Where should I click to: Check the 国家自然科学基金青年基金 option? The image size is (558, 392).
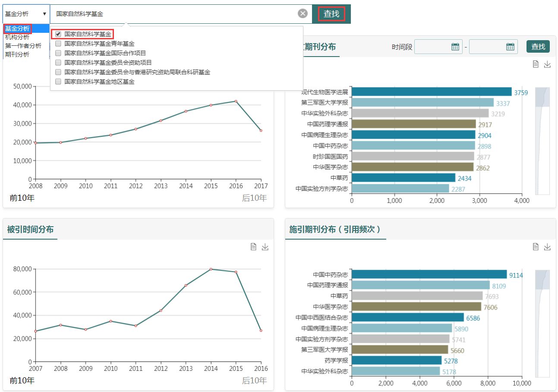pyautogui.click(x=58, y=44)
